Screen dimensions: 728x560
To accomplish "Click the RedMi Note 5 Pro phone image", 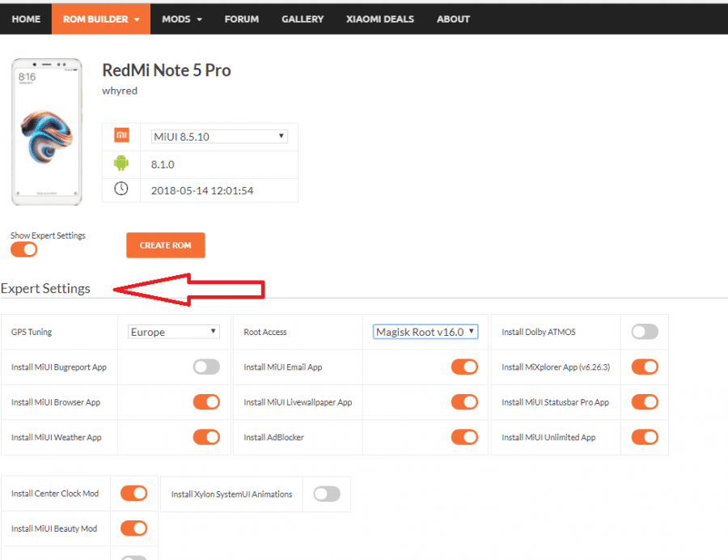I will [46, 131].
